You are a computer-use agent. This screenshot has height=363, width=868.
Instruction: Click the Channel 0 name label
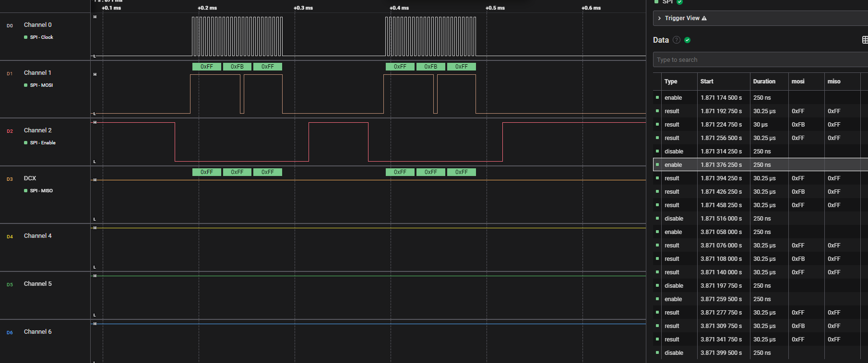click(38, 25)
